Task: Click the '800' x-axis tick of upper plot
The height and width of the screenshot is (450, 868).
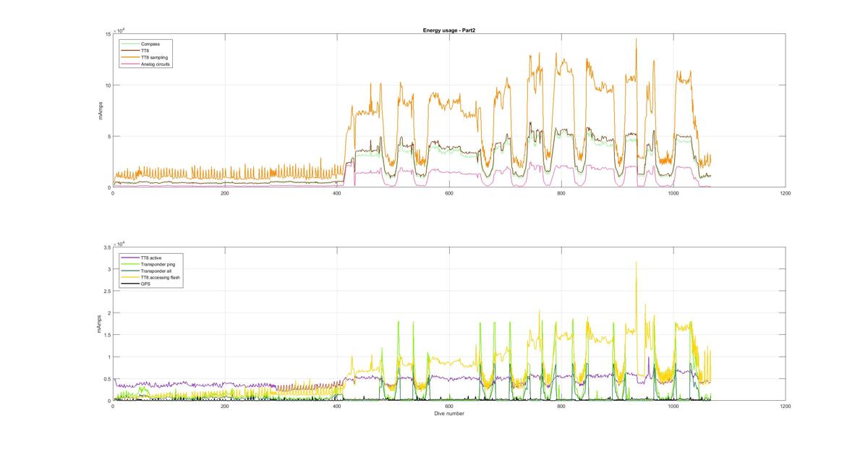Action: coord(561,193)
